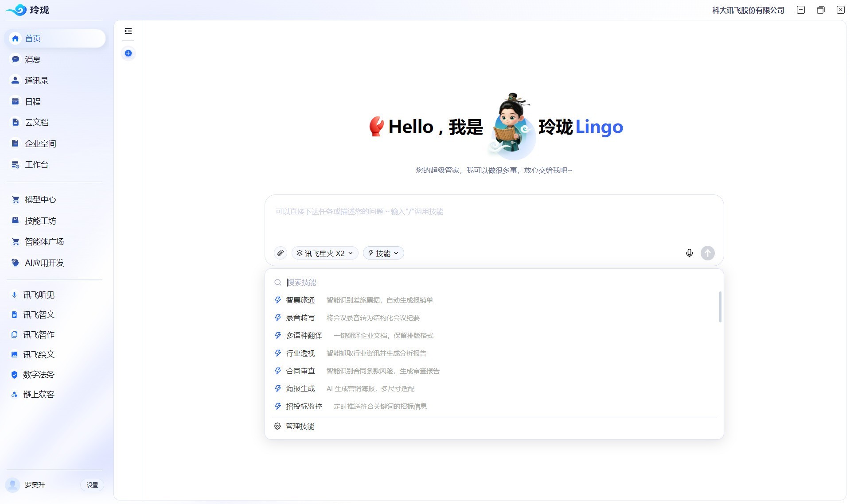Open the 讯飞星火 X2 model dropdown
Screen dimensions: 850x504
click(x=325, y=253)
